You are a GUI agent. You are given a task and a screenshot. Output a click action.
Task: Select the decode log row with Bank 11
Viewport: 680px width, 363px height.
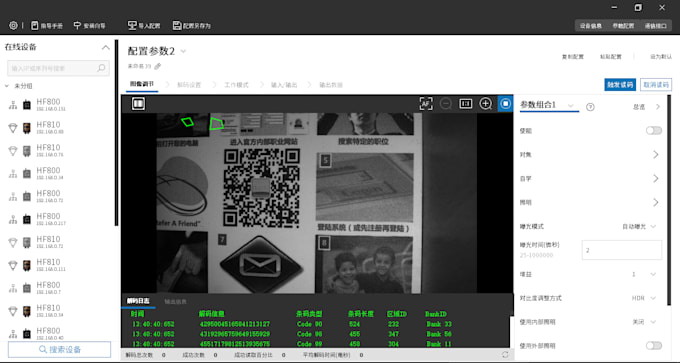click(315, 344)
